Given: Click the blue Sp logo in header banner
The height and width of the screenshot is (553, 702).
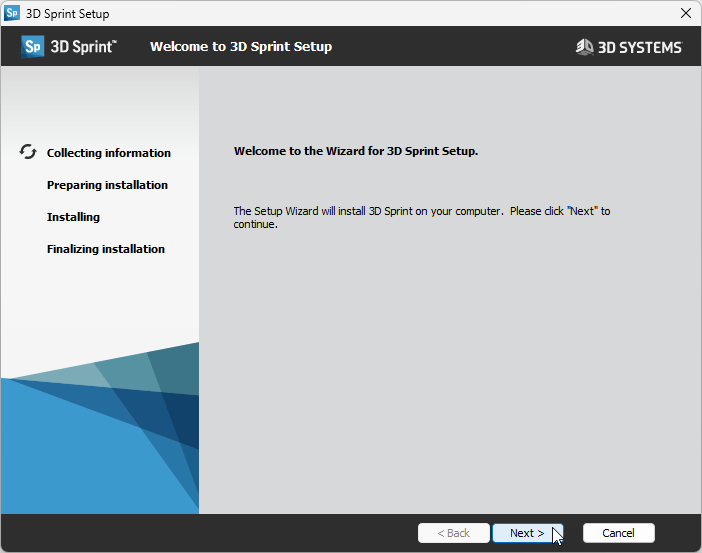Looking at the screenshot, I should (33, 47).
